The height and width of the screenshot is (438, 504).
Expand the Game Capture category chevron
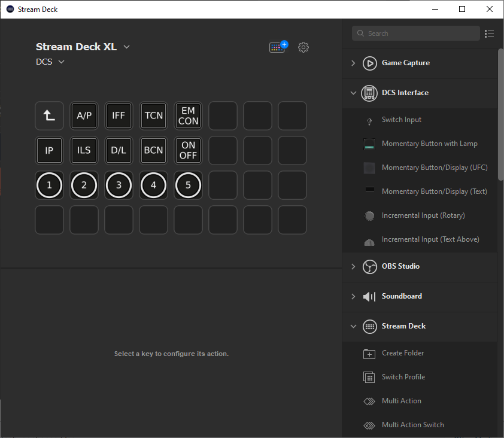353,63
